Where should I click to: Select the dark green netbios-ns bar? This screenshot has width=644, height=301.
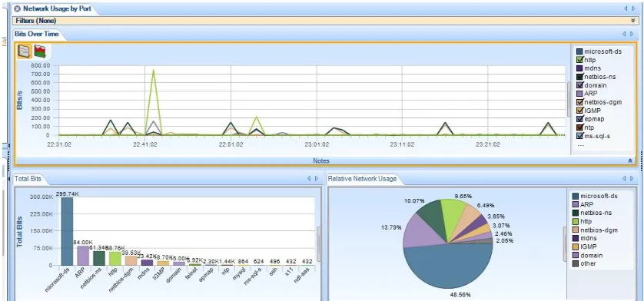click(x=99, y=258)
